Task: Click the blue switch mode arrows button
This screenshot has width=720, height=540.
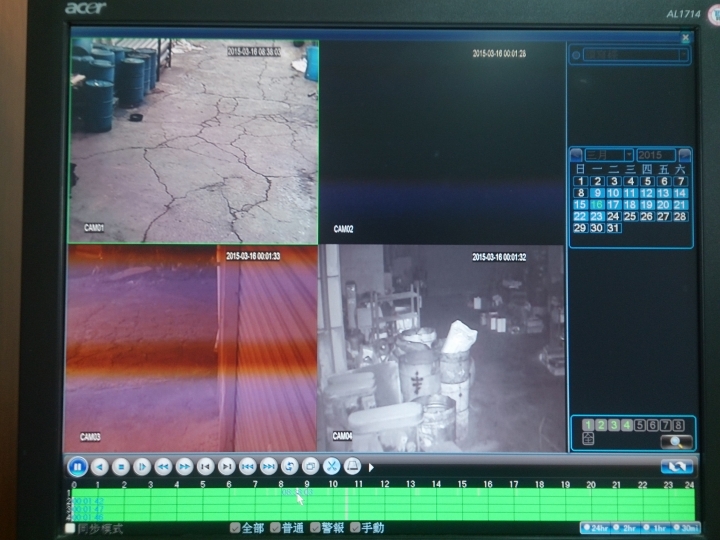Action: (x=677, y=467)
